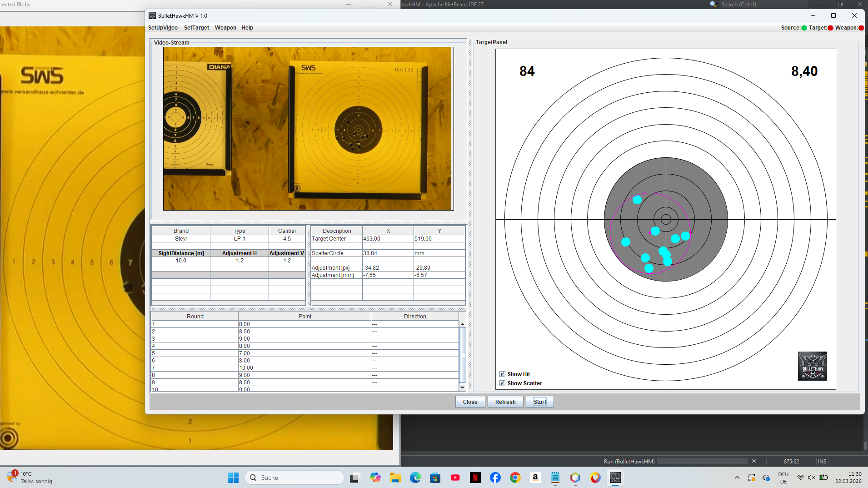The image size is (868, 488).
Task: Open the SetUpVideo menu
Action: coord(163,28)
